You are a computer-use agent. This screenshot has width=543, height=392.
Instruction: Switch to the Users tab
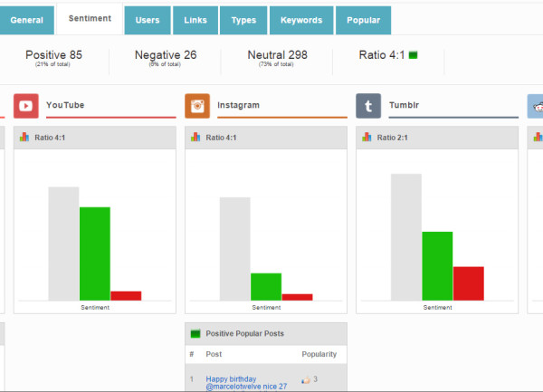148,20
